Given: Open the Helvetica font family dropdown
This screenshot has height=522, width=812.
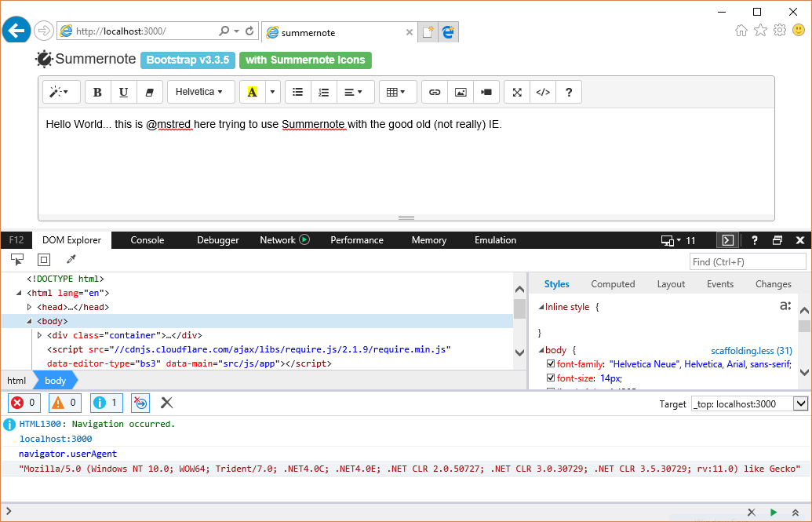Looking at the screenshot, I should (201, 92).
